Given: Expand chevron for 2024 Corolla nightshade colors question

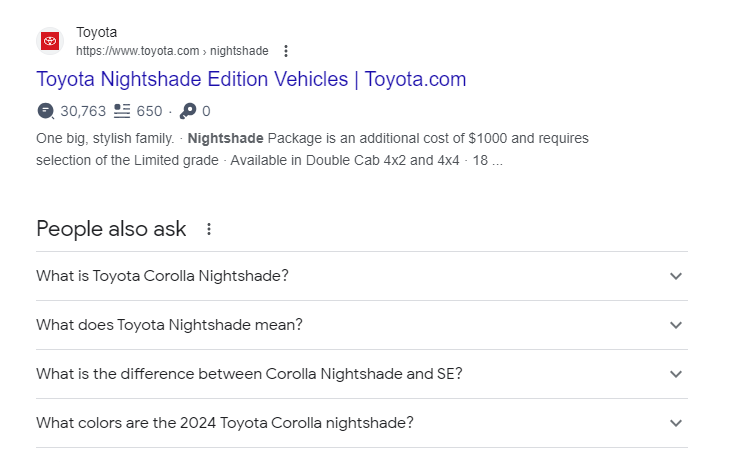Looking at the screenshot, I should [676, 423].
